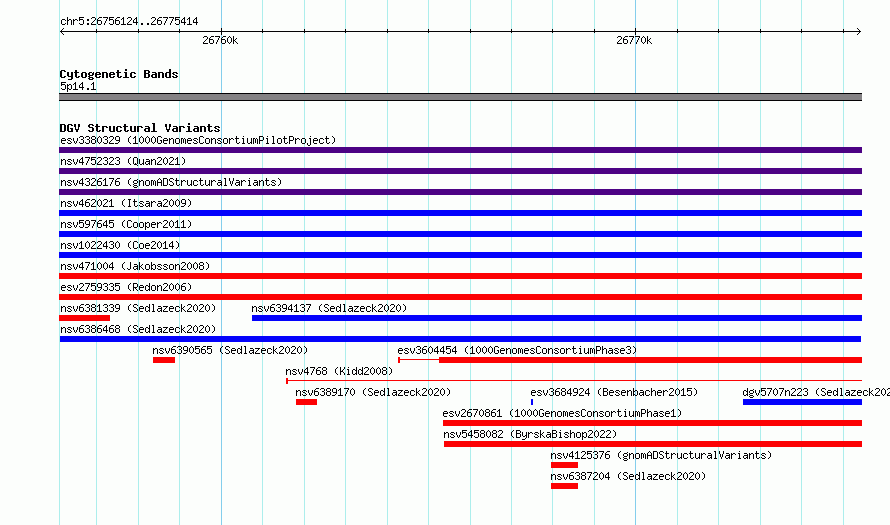Open nsv6387204 (Sedlazeck2020) label

(x=628, y=476)
